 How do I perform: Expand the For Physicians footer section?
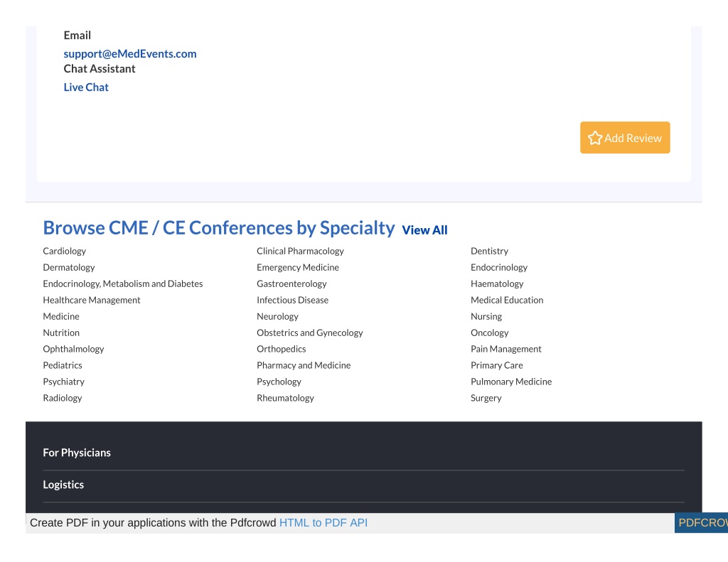coord(77,453)
